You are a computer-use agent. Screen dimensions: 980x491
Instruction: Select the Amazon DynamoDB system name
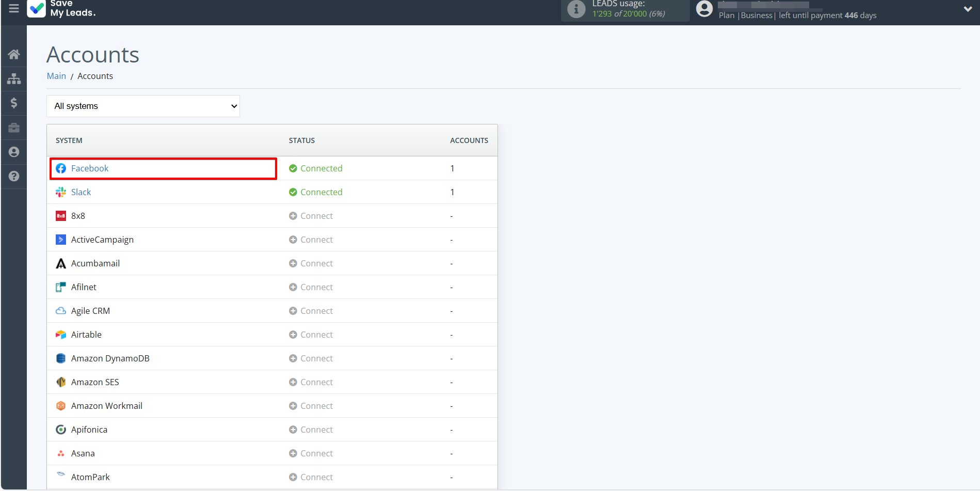(x=110, y=358)
